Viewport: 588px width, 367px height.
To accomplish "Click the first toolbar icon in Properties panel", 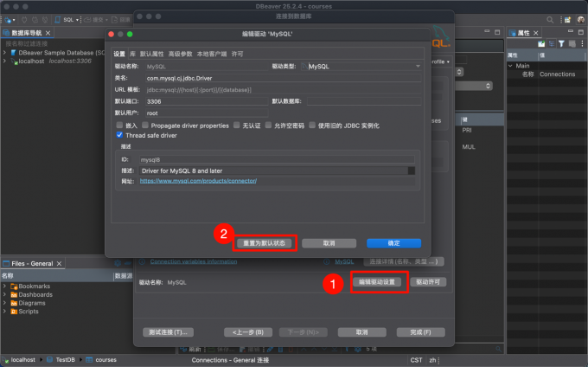I will (541, 44).
